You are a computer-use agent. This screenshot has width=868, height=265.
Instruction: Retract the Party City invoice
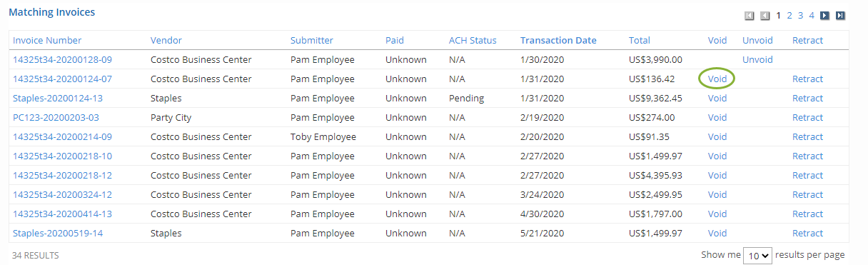pyautogui.click(x=807, y=117)
